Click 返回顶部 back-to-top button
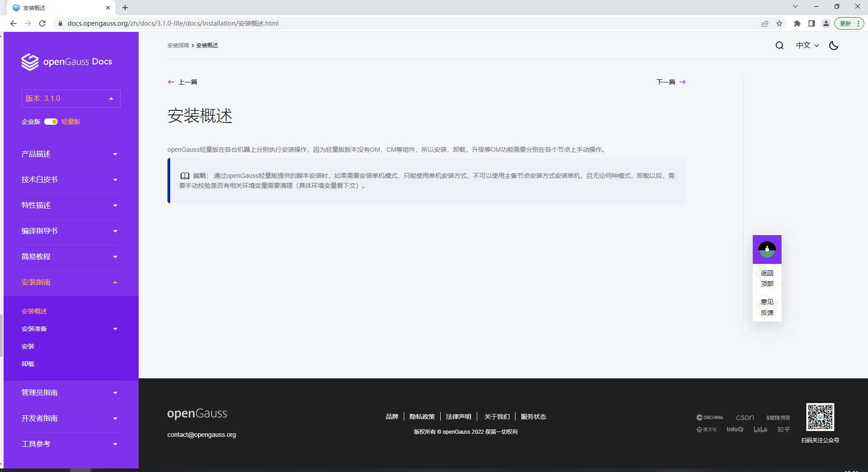The image size is (868, 472). 767,278
